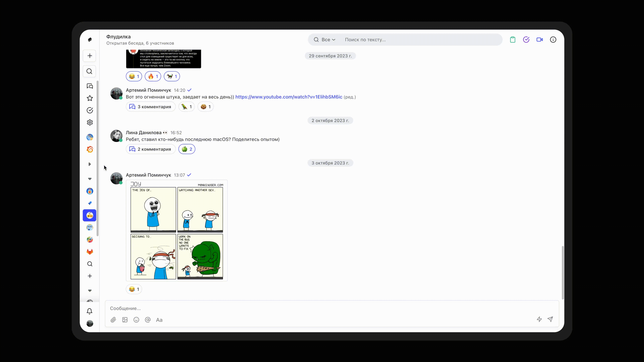Expand the collapsed sidebar section arrow
This screenshot has width=644, height=362.
[x=90, y=164]
